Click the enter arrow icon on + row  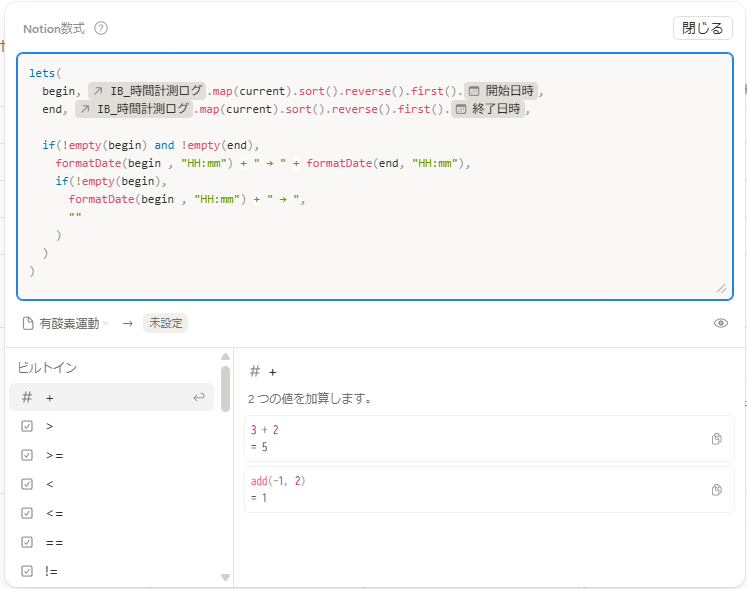click(199, 397)
